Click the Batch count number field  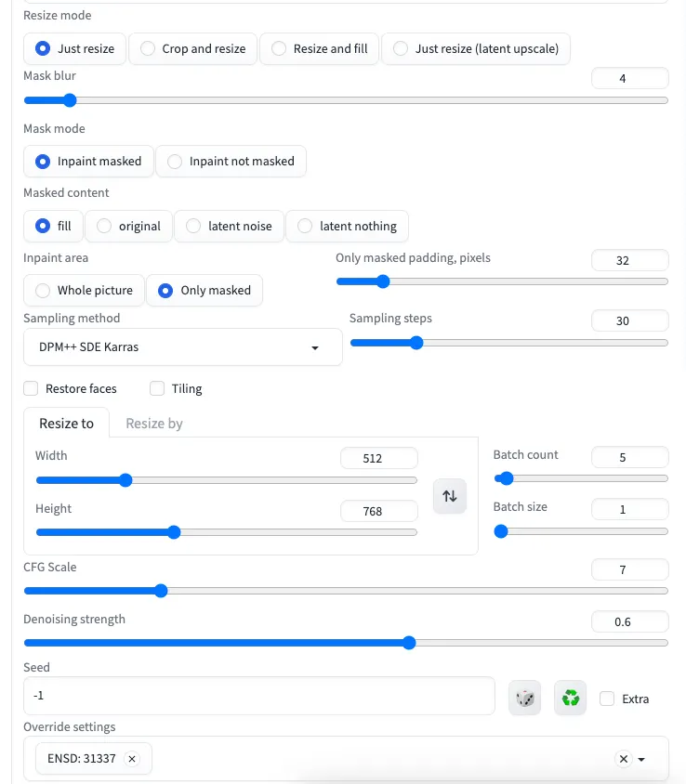pos(629,457)
